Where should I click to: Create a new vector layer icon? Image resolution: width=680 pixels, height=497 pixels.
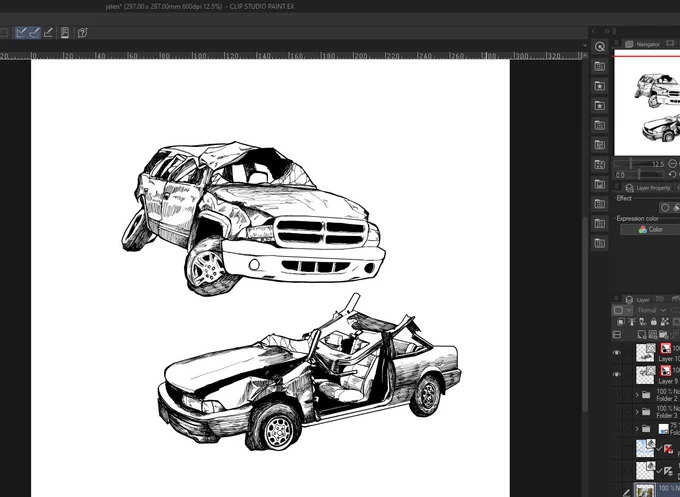(653, 334)
